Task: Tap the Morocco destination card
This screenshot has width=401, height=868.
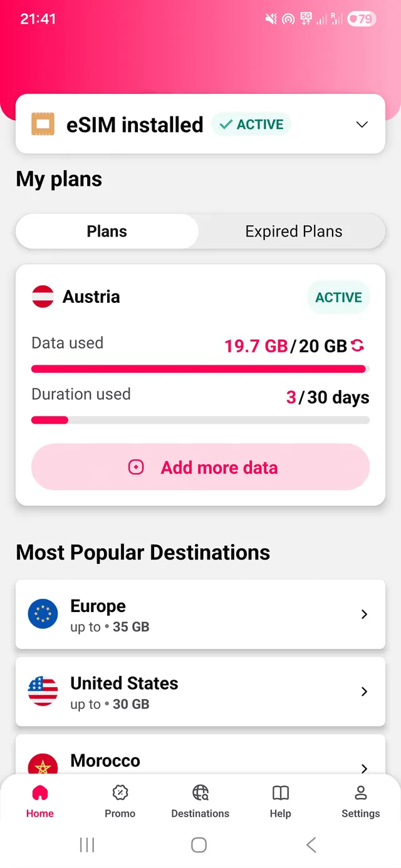Action: tap(200, 760)
